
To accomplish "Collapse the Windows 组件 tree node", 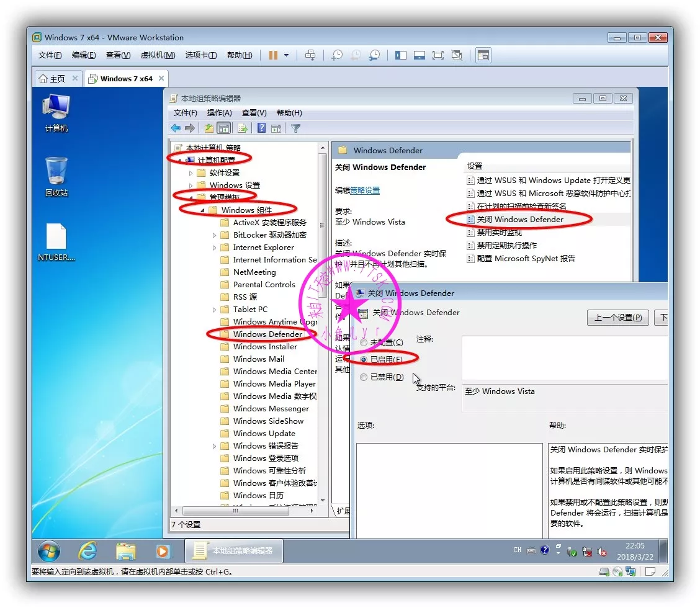I will pos(203,210).
